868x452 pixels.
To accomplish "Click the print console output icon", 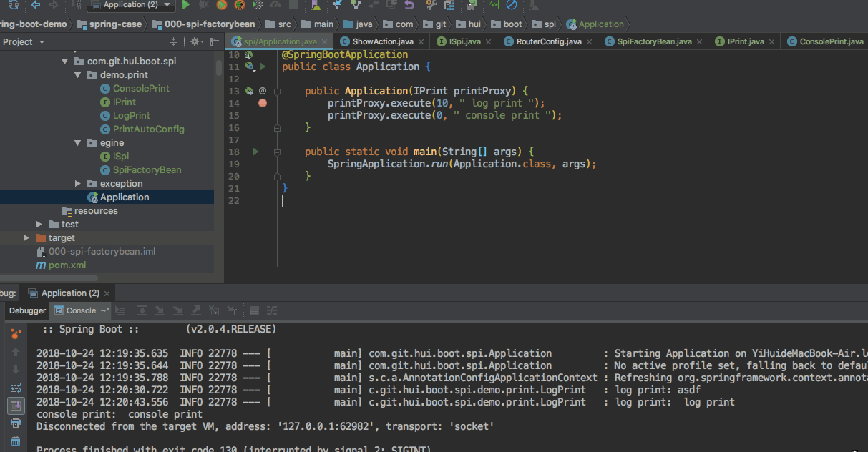I will (x=16, y=423).
